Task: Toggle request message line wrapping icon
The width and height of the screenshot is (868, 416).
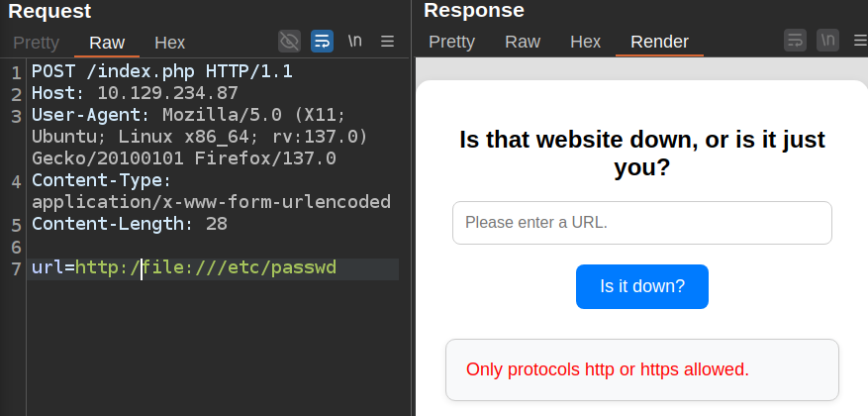Action: 322,42
